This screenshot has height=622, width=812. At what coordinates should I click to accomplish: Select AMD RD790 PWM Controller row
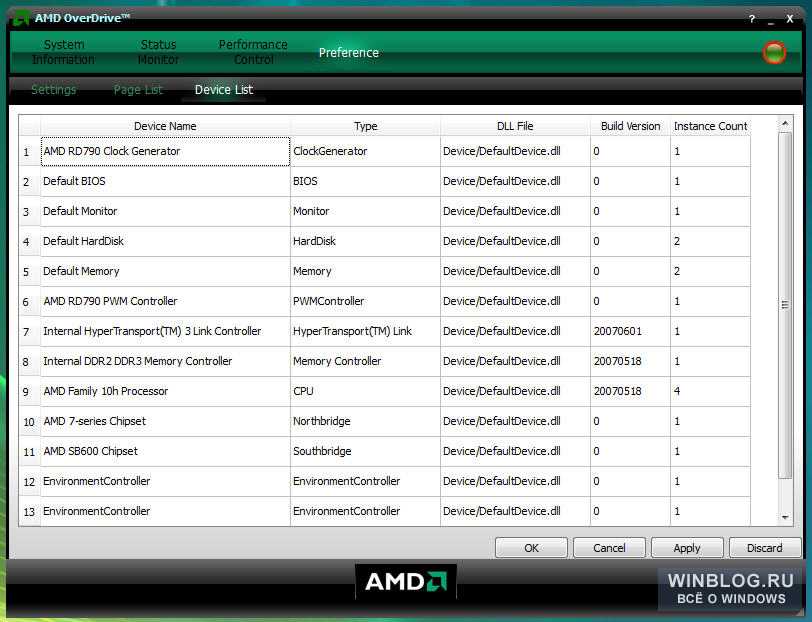click(165, 301)
